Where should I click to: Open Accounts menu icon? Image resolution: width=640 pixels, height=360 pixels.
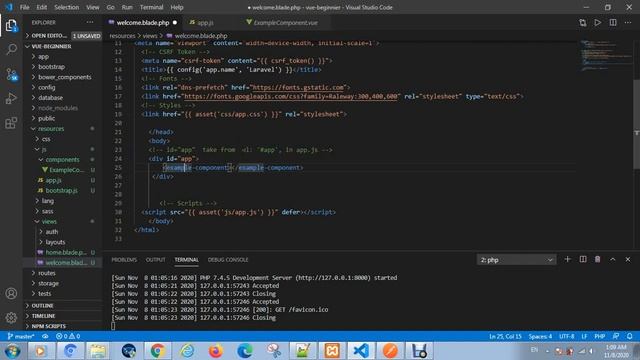(x=11, y=293)
